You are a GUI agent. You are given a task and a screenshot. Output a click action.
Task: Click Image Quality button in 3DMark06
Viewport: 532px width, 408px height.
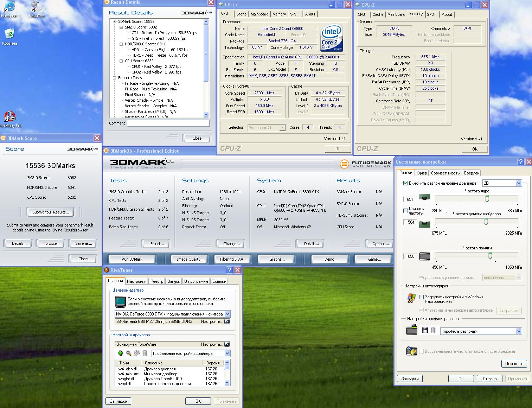[x=190, y=259]
